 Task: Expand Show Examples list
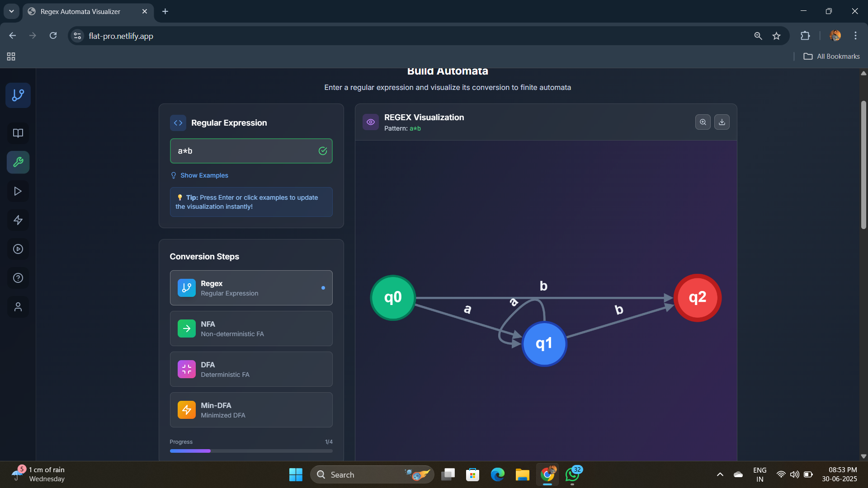point(204,175)
